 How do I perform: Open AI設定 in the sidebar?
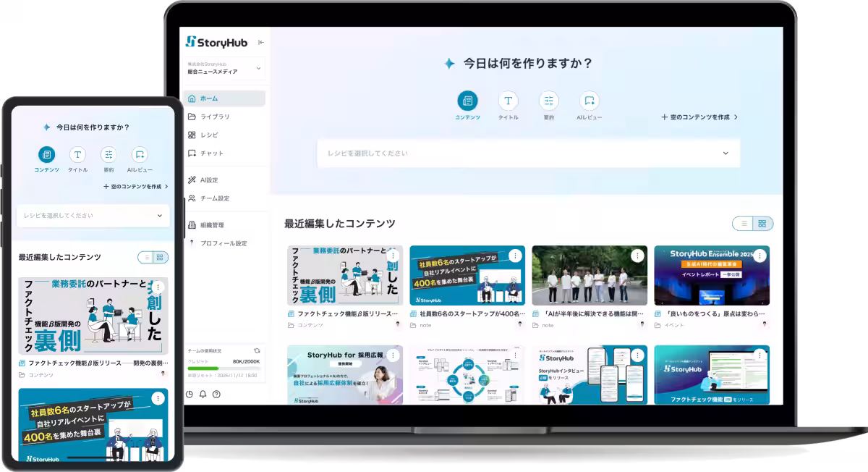pyautogui.click(x=225, y=180)
